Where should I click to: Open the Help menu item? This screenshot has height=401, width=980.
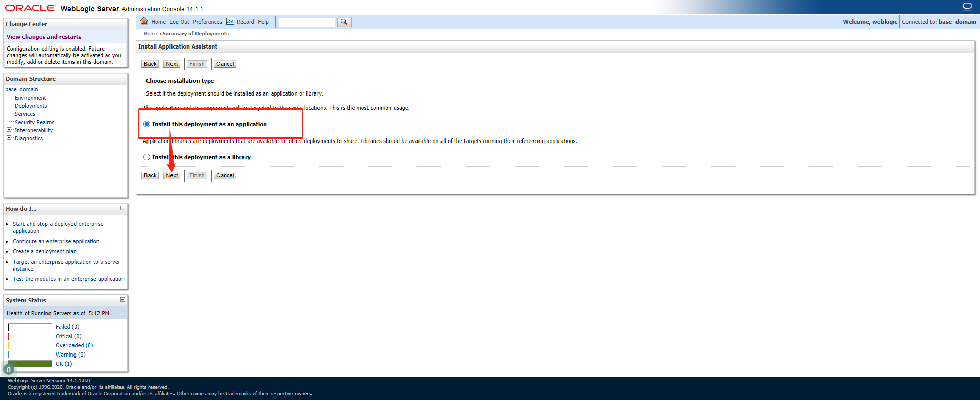[x=263, y=22]
